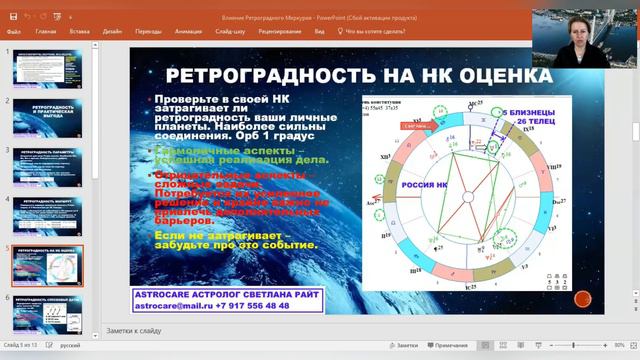Select the highlighted slide 5 thumbnail
The image size is (640, 360).
(47, 266)
